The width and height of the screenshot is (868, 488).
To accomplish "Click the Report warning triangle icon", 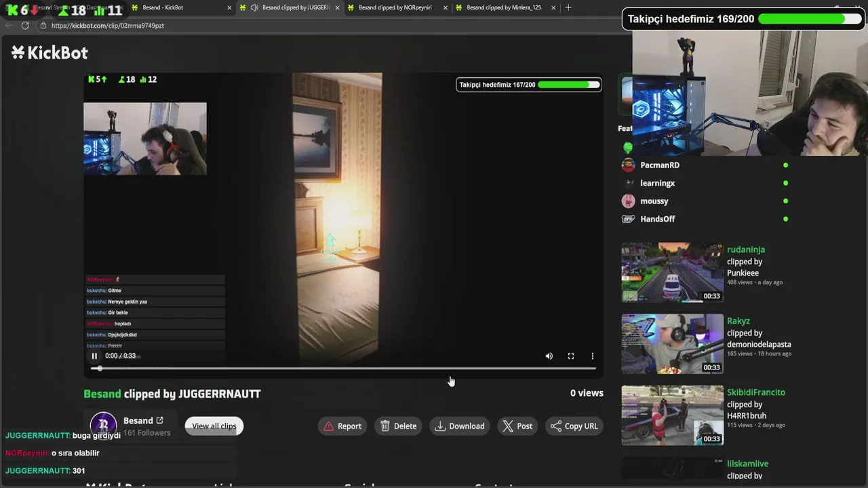I will coord(329,426).
